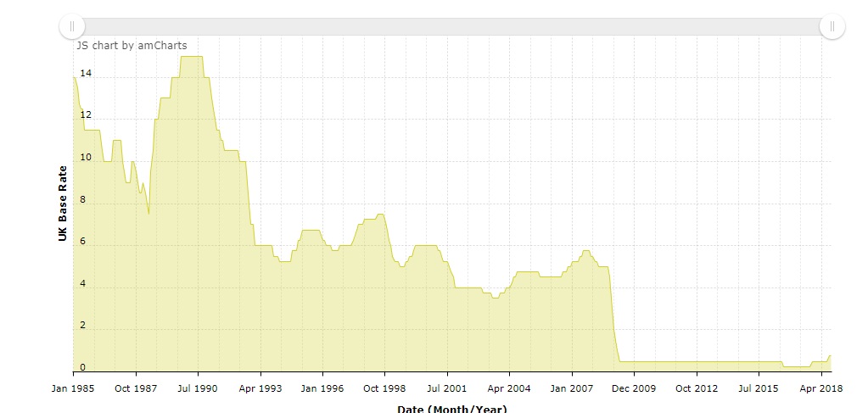Click the 15% plateau peak of the rate line

click(x=192, y=56)
